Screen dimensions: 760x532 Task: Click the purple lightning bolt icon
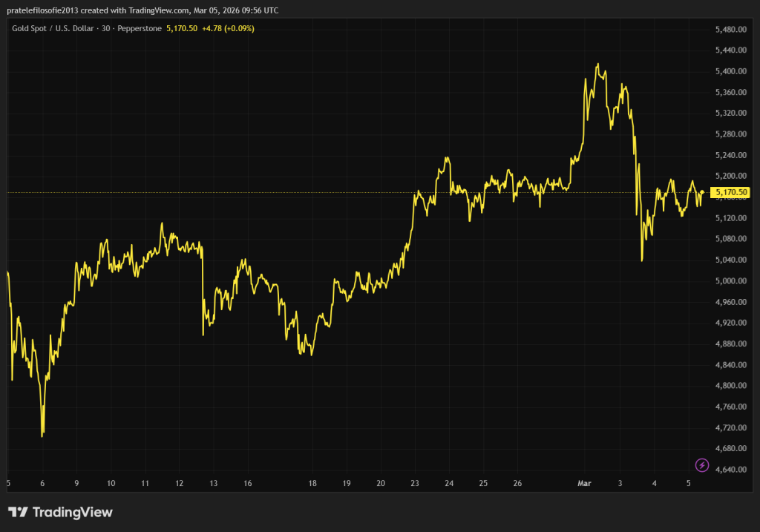tap(702, 465)
